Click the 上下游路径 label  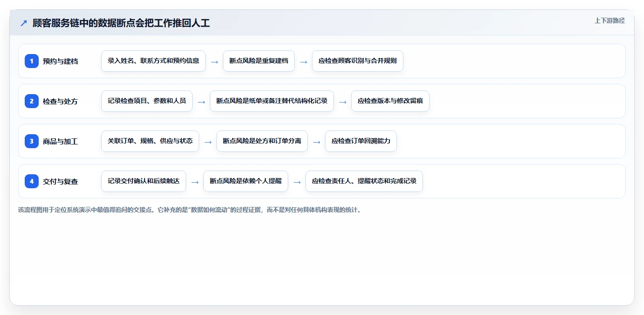[x=609, y=21]
